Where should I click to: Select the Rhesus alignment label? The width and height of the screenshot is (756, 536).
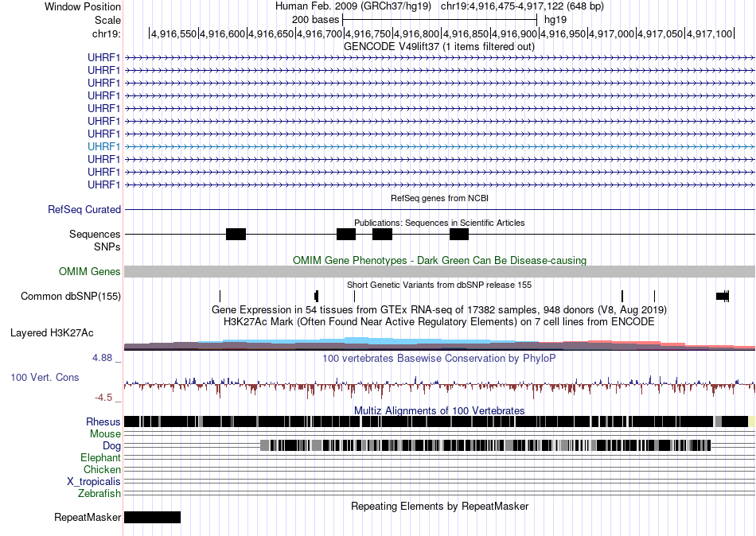pos(103,421)
